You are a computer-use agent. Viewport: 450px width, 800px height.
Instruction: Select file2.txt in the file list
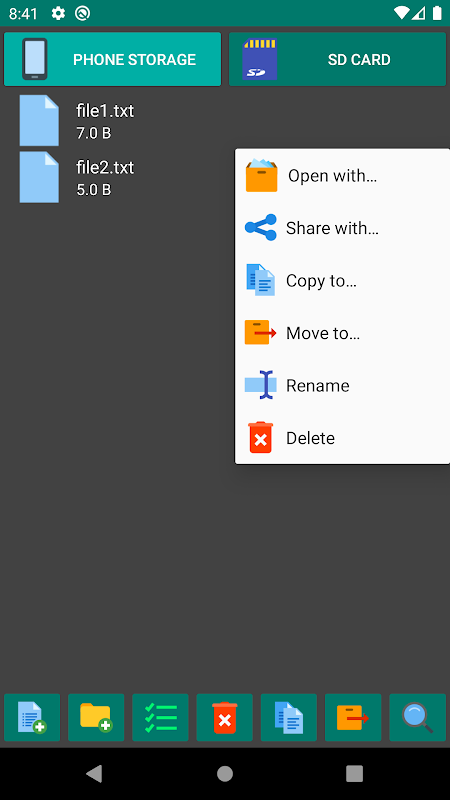click(117, 178)
